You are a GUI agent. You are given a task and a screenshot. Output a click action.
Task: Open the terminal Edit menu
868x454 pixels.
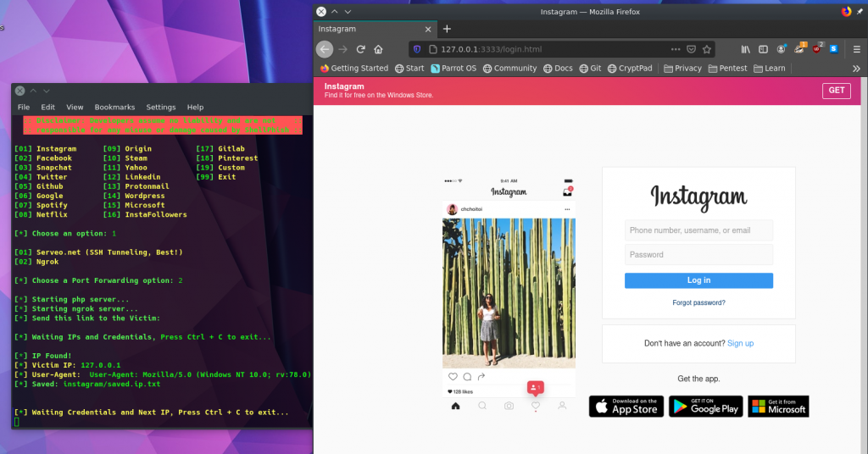(48, 108)
